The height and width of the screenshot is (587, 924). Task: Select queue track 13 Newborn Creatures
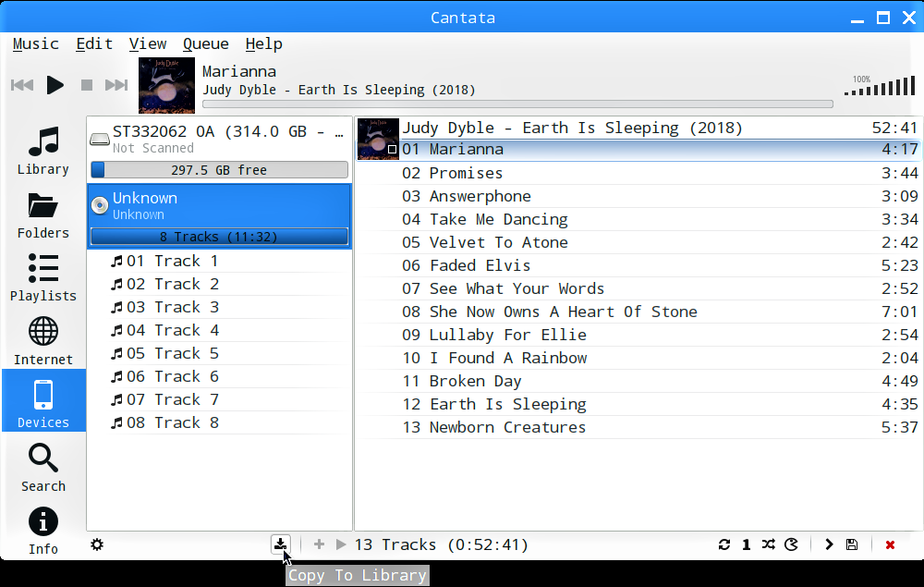(638, 427)
